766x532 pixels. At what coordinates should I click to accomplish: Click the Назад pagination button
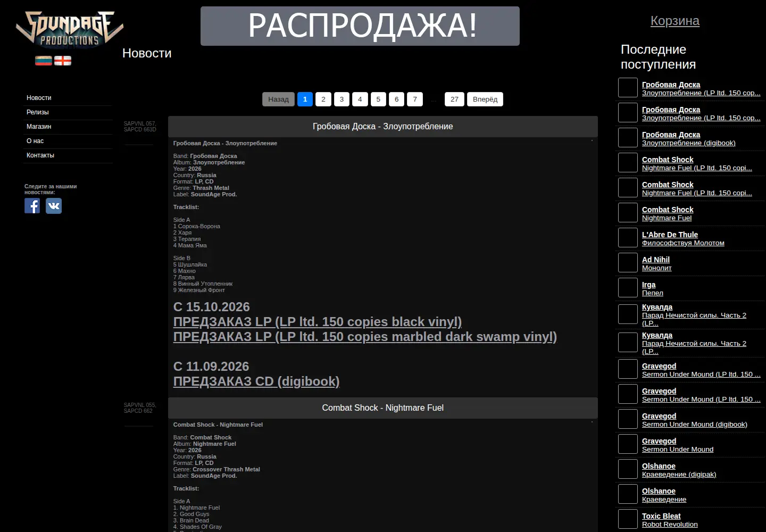(x=278, y=99)
